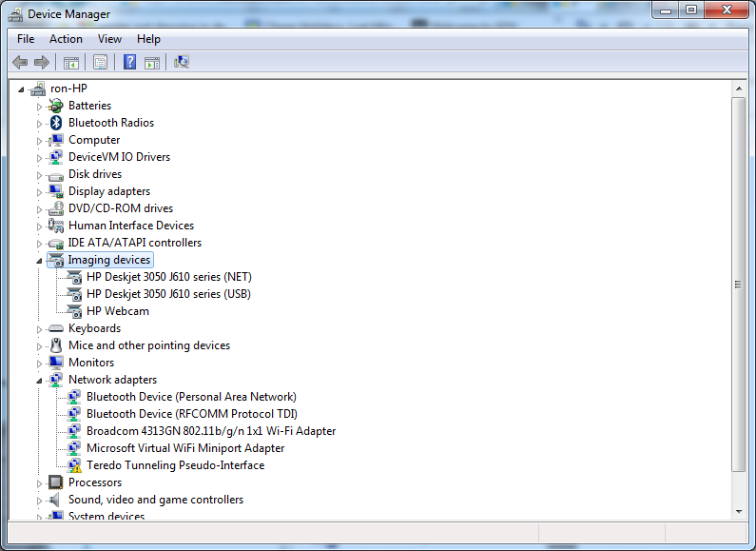Click the scrollbar down arrow

[x=739, y=511]
